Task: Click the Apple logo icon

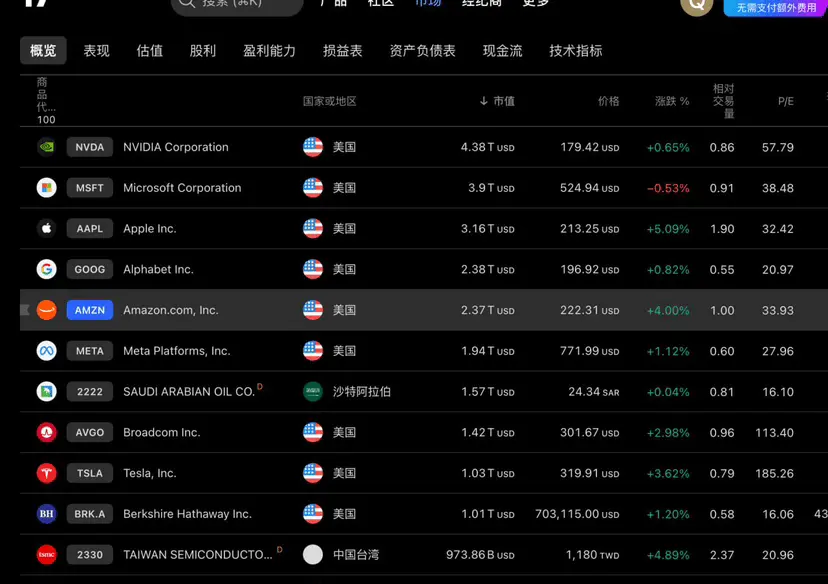Action: (x=46, y=228)
